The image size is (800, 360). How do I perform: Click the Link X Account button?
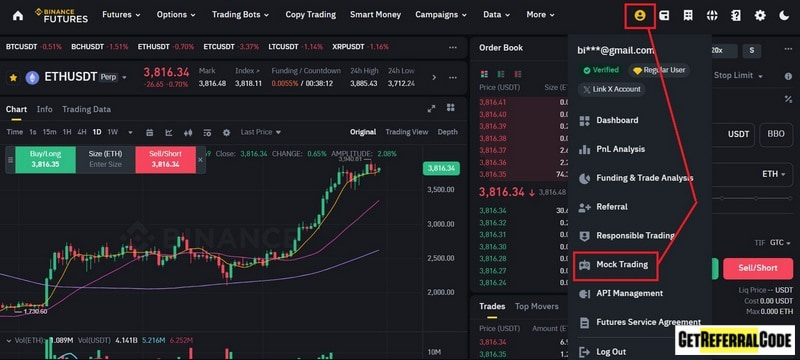point(611,89)
